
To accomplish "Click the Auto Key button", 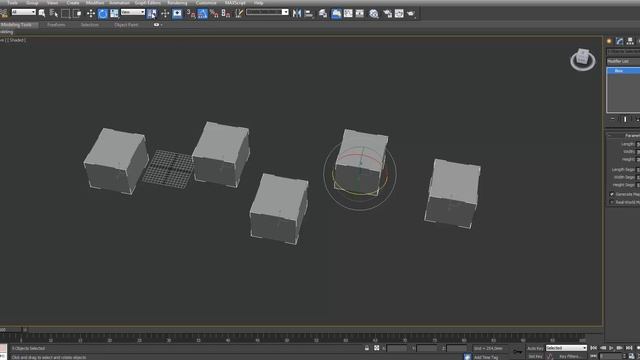I will tap(535, 348).
